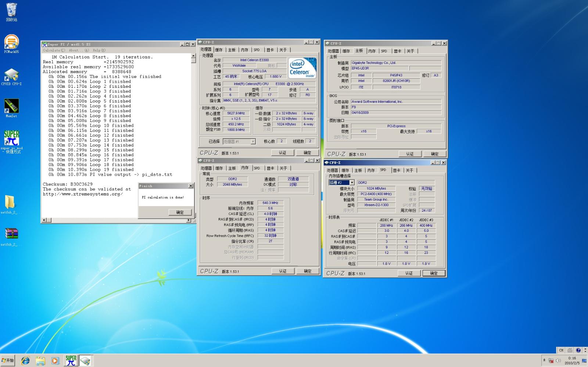Switch to 缓存 tab in processor CPU-Z window
This screenshot has height=367, width=588.
coord(219,50)
